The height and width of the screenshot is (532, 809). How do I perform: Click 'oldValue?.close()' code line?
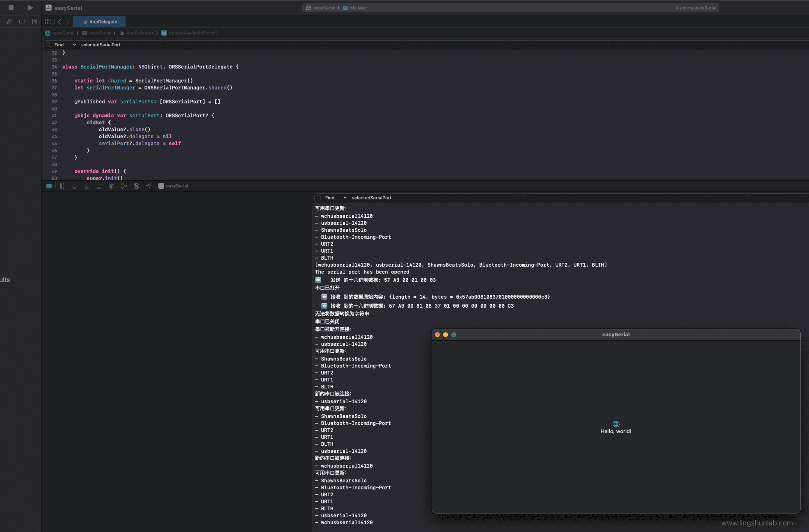point(124,130)
